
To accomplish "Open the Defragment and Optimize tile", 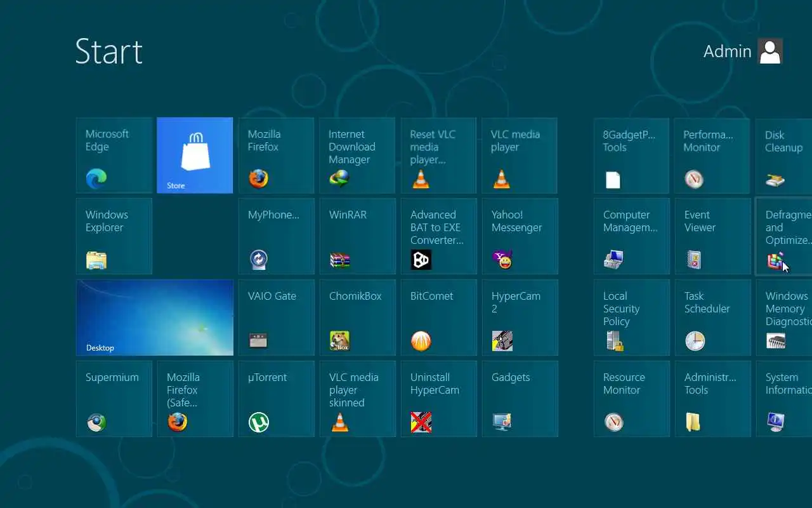I will (784, 236).
